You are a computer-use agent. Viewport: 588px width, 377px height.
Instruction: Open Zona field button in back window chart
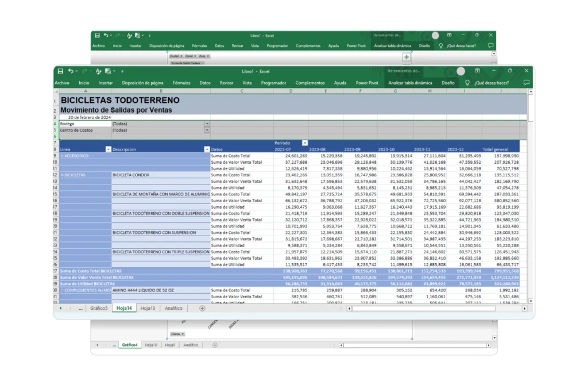(x=204, y=56)
